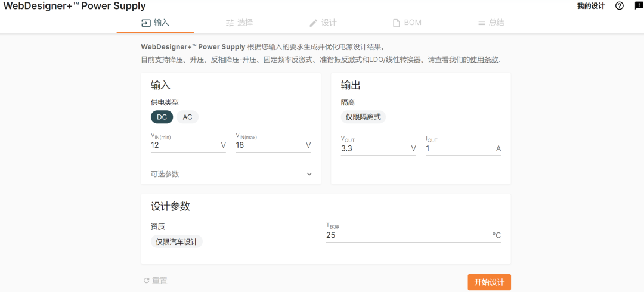The height and width of the screenshot is (292, 644).
Task: Open 我的设计 in the header
Action: pyautogui.click(x=591, y=6)
